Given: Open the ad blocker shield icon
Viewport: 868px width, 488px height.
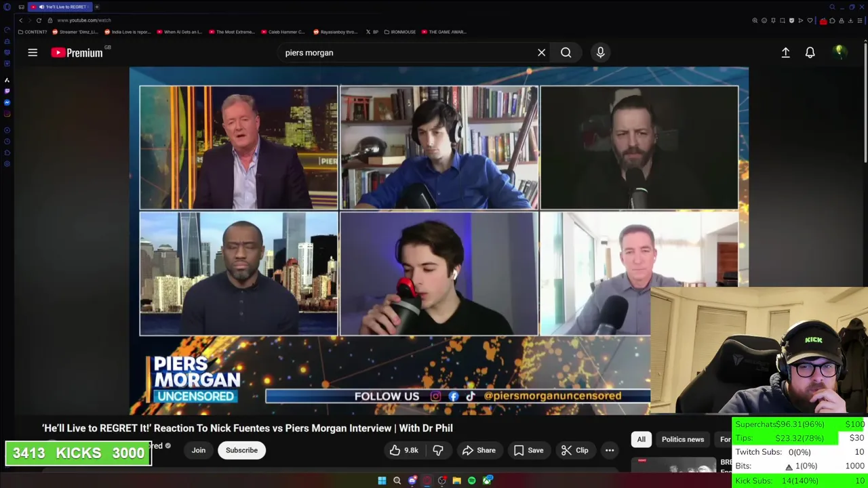Looking at the screenshot, I should (791, 20).
